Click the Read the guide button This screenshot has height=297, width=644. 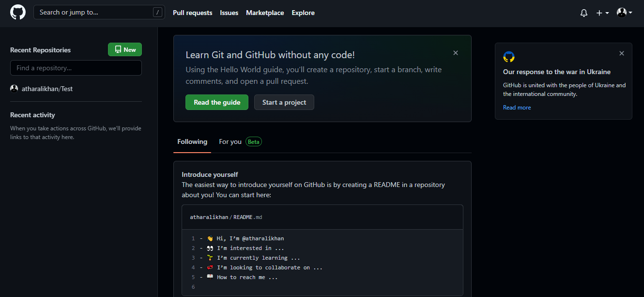[217, 102]
